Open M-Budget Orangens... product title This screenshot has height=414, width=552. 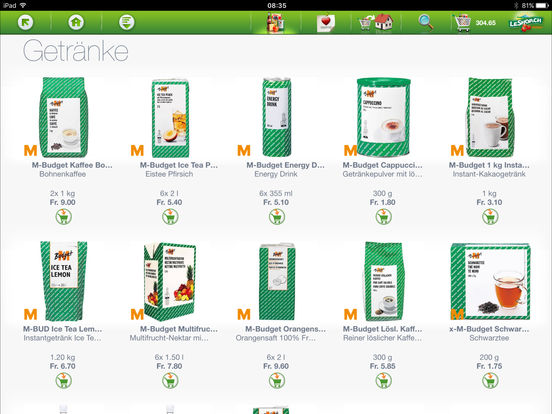[x=286, y=329]
